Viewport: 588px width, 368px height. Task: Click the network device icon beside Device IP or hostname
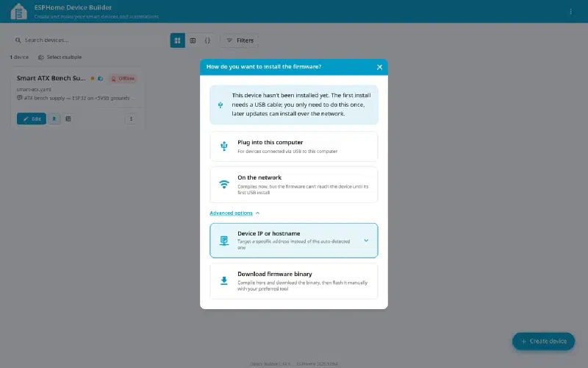pyautogui.click(x=224, y=241)
